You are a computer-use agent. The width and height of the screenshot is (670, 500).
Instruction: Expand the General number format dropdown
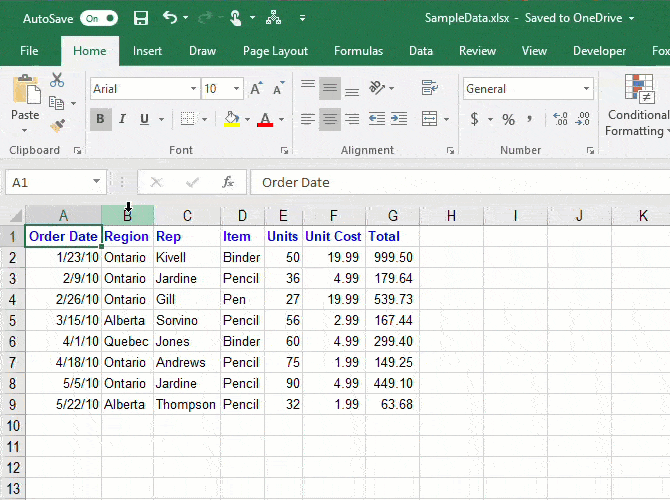(587, 89)
